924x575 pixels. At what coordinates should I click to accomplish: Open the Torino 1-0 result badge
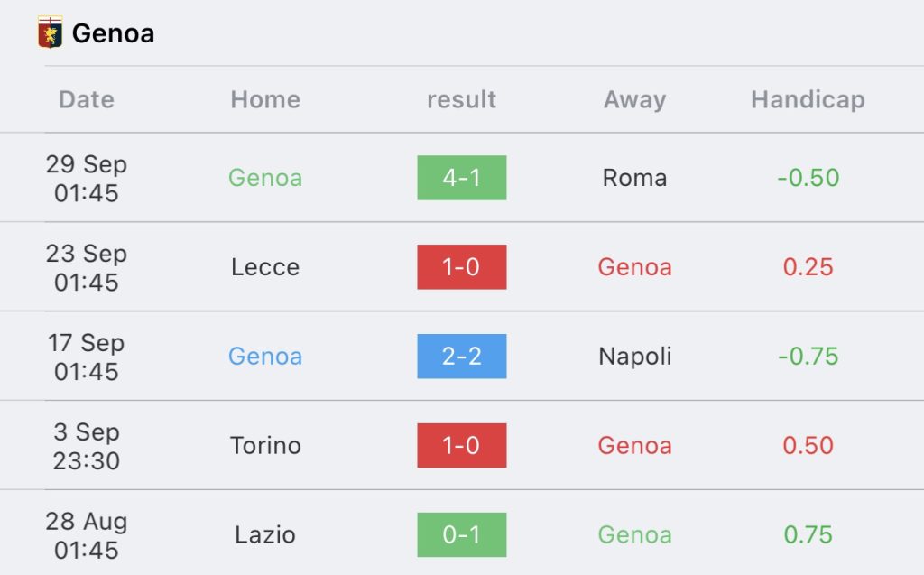tap(461, 445)
